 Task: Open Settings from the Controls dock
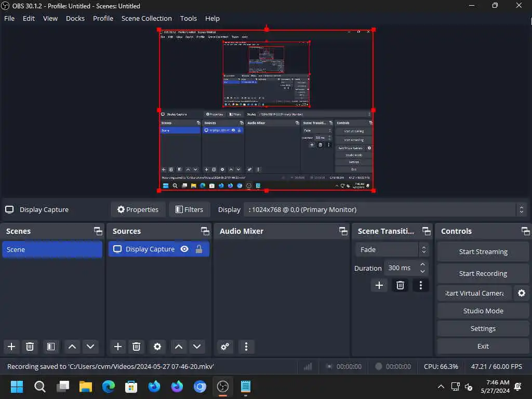(x=483, y=328)
